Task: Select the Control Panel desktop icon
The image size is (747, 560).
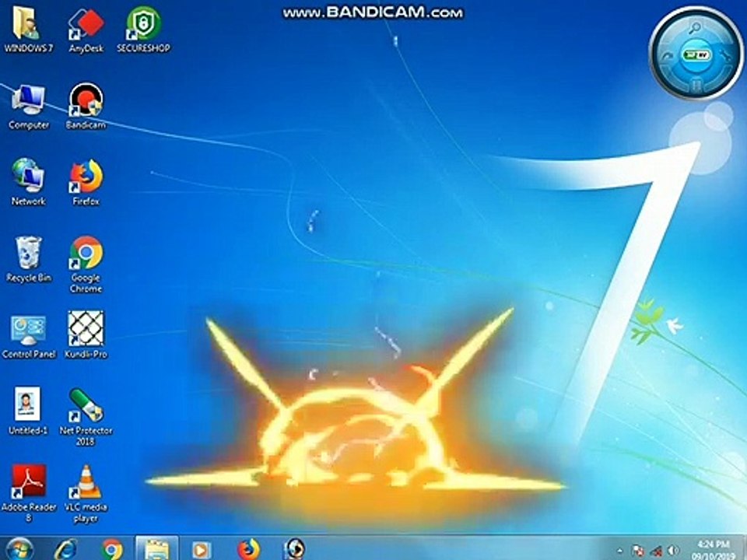Action: point(29,336)
